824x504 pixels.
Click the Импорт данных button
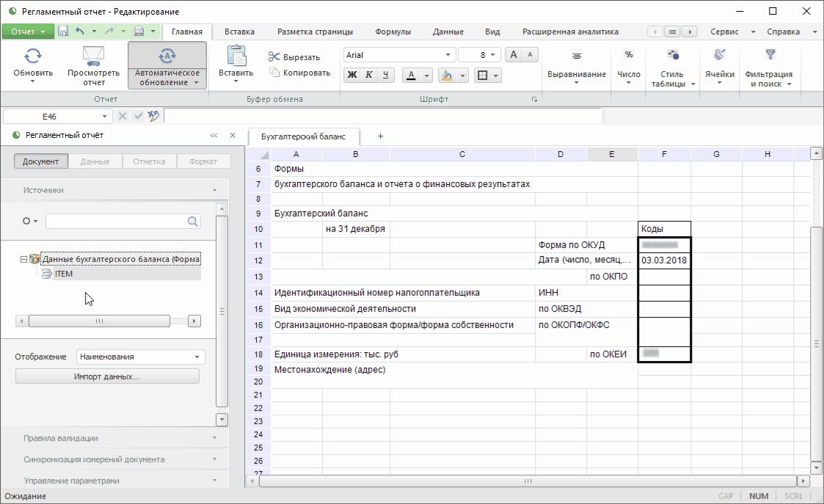pyautogui.click(x=107, y=376)
